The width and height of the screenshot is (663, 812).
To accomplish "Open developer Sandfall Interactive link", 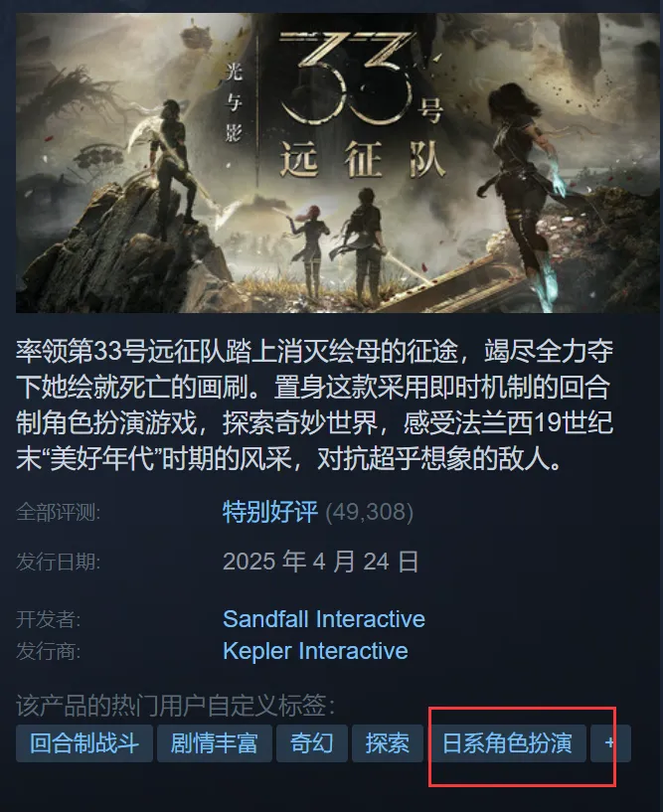I will tap(324, 619).
